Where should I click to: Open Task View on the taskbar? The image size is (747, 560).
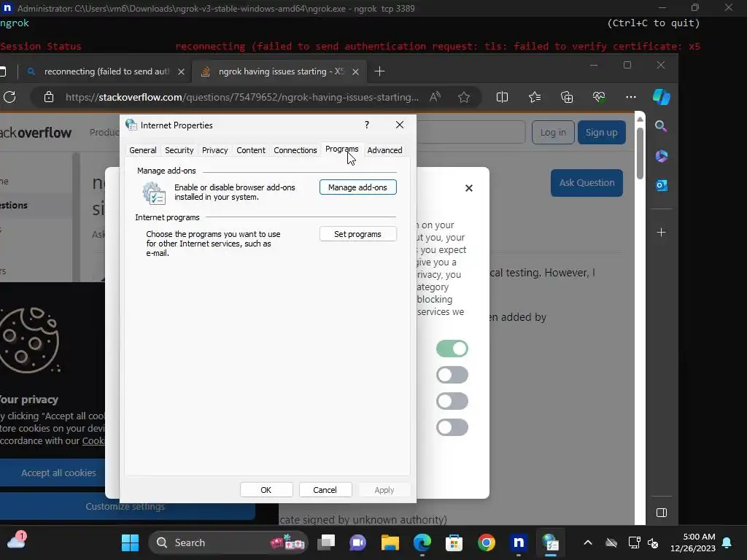click(x=326, y=542)
